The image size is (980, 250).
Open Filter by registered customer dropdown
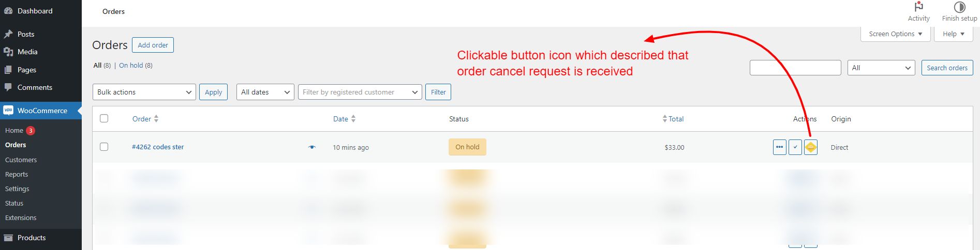360,92
